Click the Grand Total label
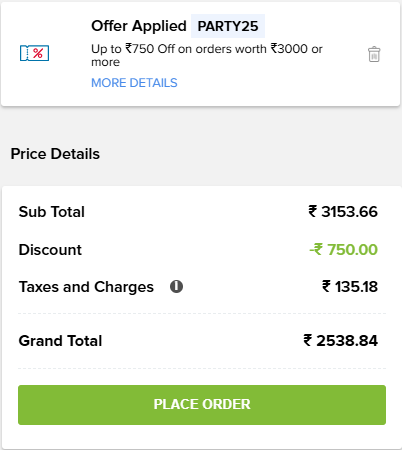The image size is (402, 450). point(60,341)
